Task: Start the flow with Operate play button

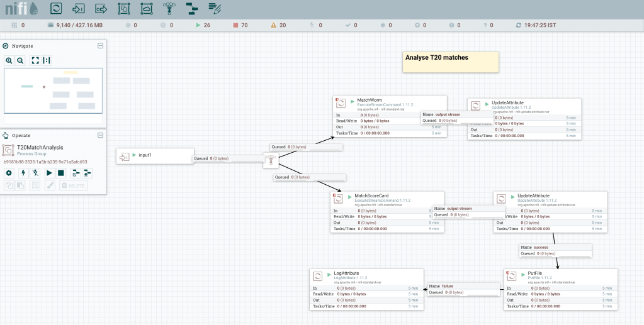Action: [x=49, y=173]
